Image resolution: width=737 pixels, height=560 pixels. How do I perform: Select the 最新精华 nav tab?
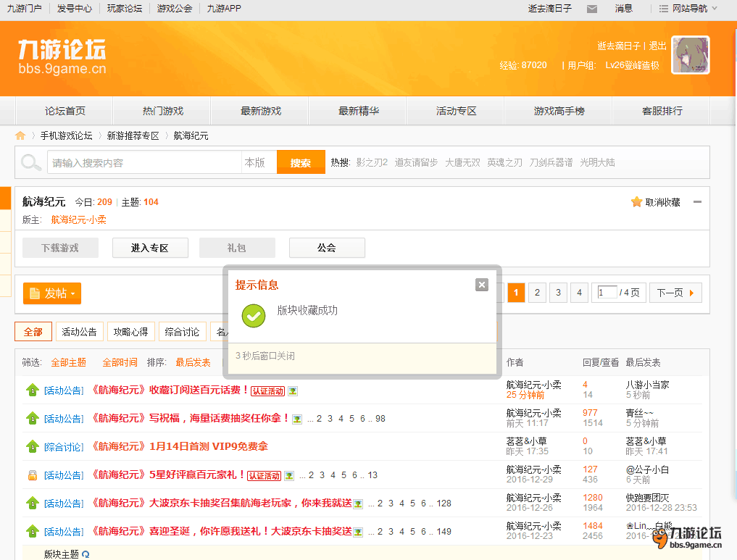[x=358, y=111]
